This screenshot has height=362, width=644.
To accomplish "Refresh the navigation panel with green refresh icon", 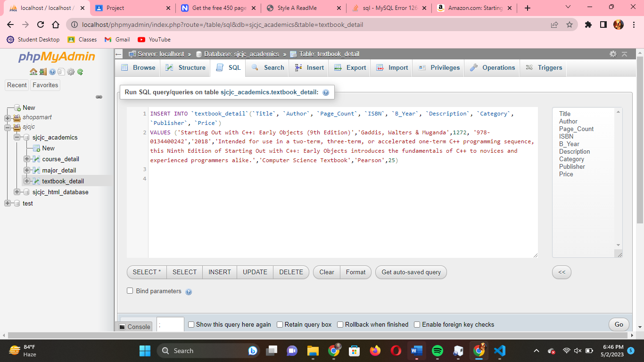I will click(x=80, y=72).
